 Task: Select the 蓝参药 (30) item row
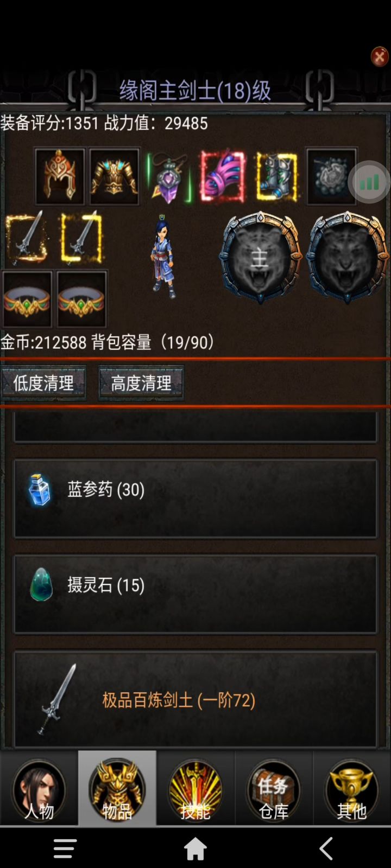coord(195,499)
